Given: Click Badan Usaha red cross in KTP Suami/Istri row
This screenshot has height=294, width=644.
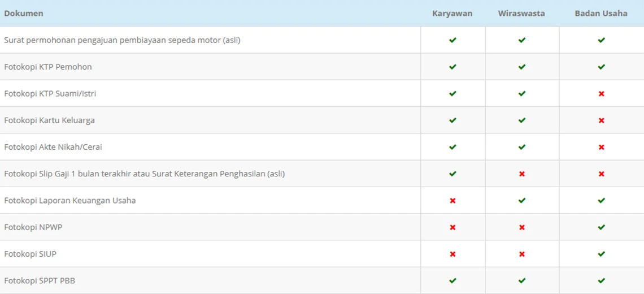Looking at the screenshot, I should (601, 94).
